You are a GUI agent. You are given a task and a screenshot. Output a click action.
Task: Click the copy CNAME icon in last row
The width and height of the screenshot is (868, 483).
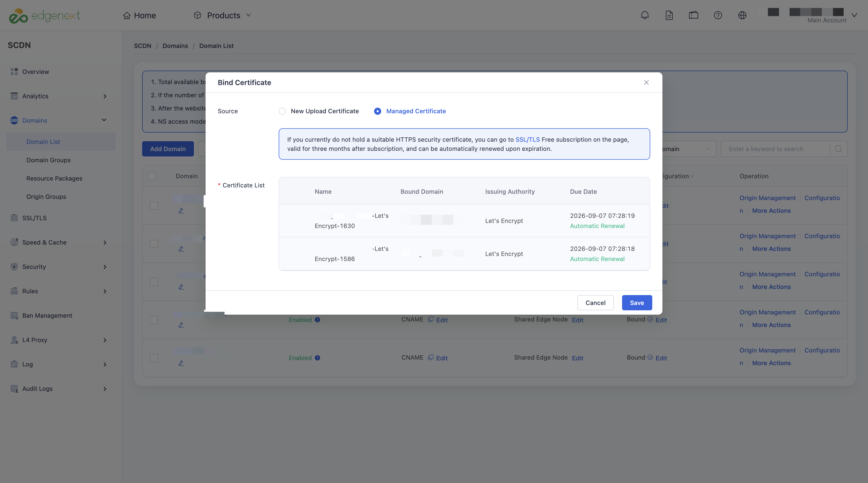pos(431,357)
